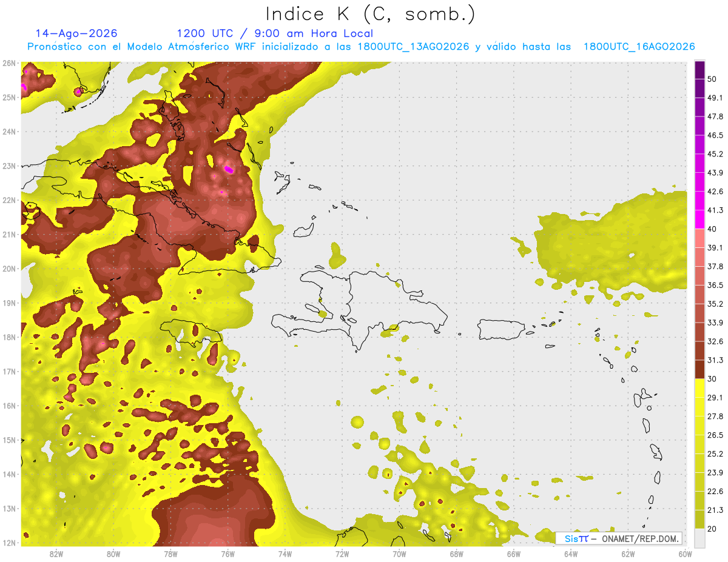Viewport: 728px width, 562px height.
Task: Click the 14N latitude label
Action: [8, 474]
